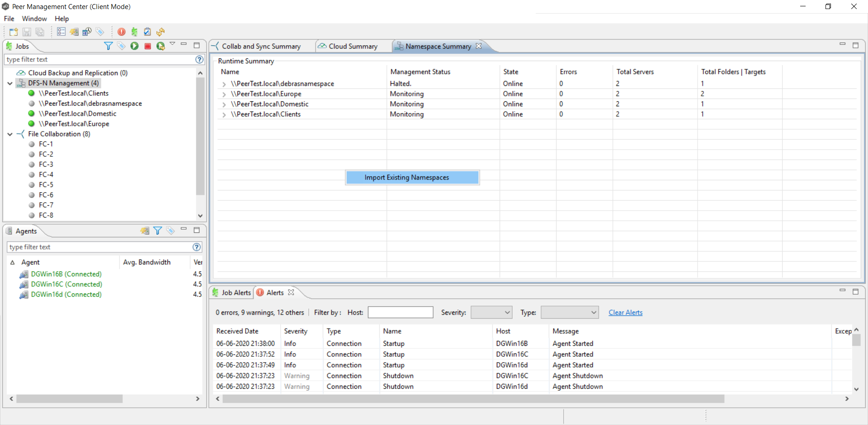Collapse the File Collaboration tree node
The width and height of the screenshot is (868, 425).
coord(10,134)
